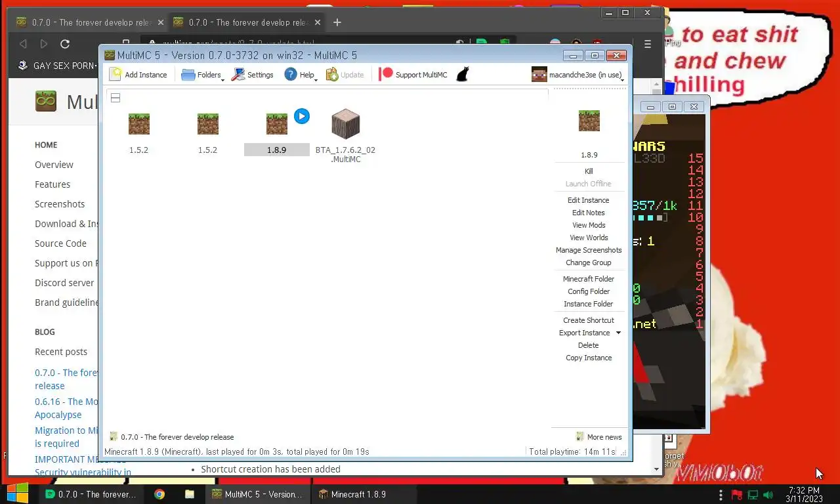Click the news icon beside '0.7.0 - The forever develop release'
840x504 pixels.
tap(114, 436)
